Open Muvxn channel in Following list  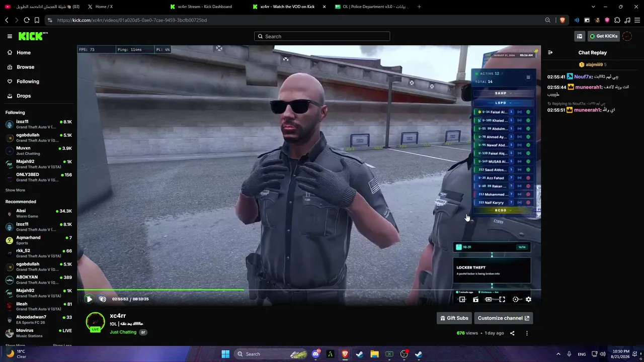pos(39,150)
